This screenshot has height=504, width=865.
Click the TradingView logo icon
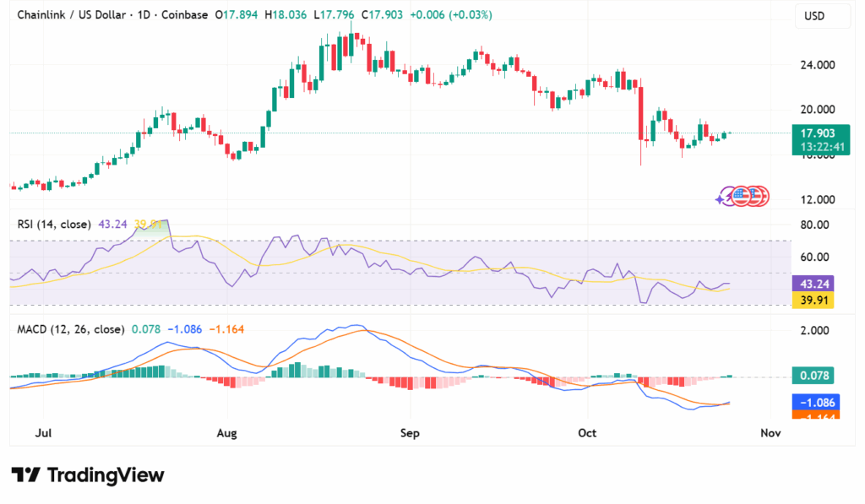[x=24, y=475]
